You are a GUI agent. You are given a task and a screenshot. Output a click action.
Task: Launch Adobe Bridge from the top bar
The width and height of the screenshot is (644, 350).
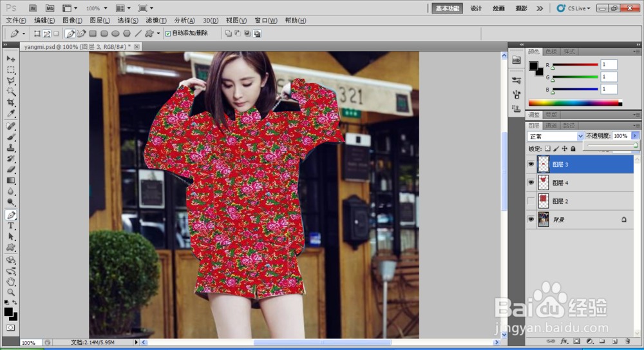pos(33,8)
